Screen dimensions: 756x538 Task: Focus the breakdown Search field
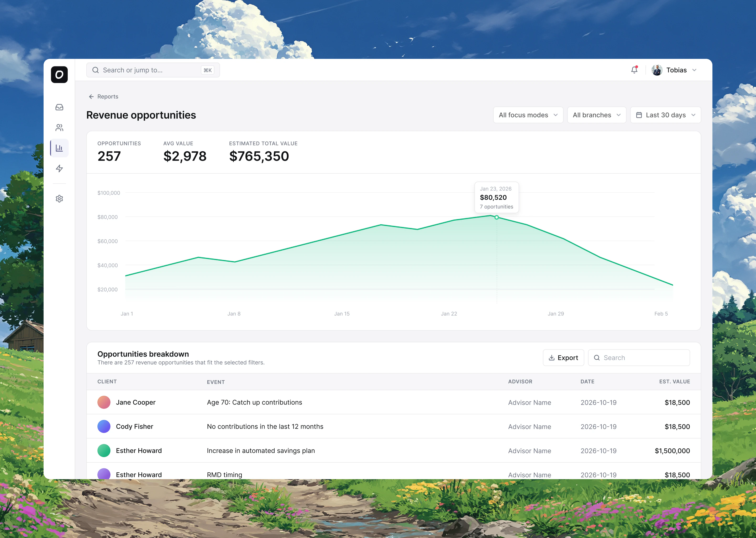(639, 358)
